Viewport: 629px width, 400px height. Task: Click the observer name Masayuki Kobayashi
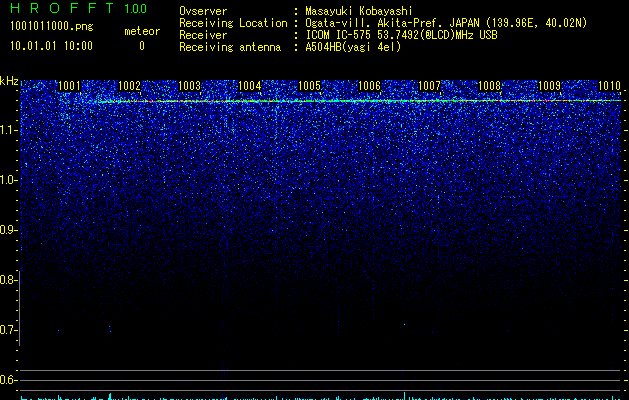click(359, 11)
